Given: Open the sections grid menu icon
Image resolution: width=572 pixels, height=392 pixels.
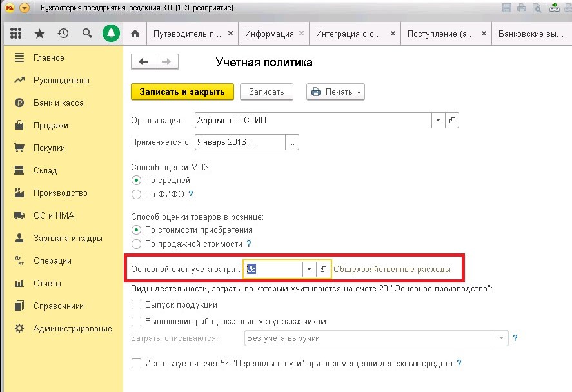Looking at the screenshot, I should click(x=16, y=34).
